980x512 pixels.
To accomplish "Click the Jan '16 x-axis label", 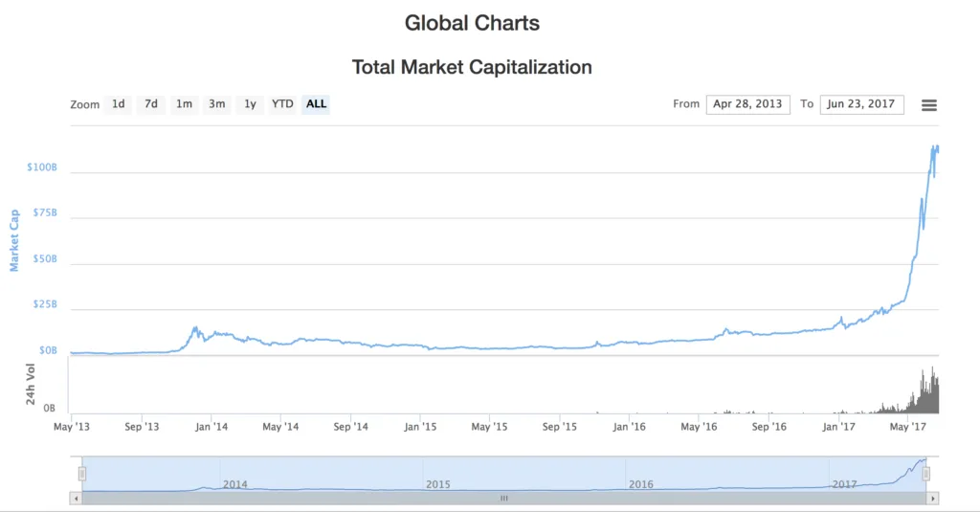I will click(x=629, y=427).
